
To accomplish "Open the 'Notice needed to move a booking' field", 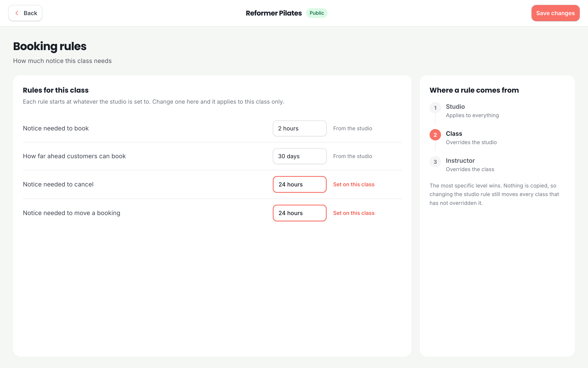I will coord(299,213).
